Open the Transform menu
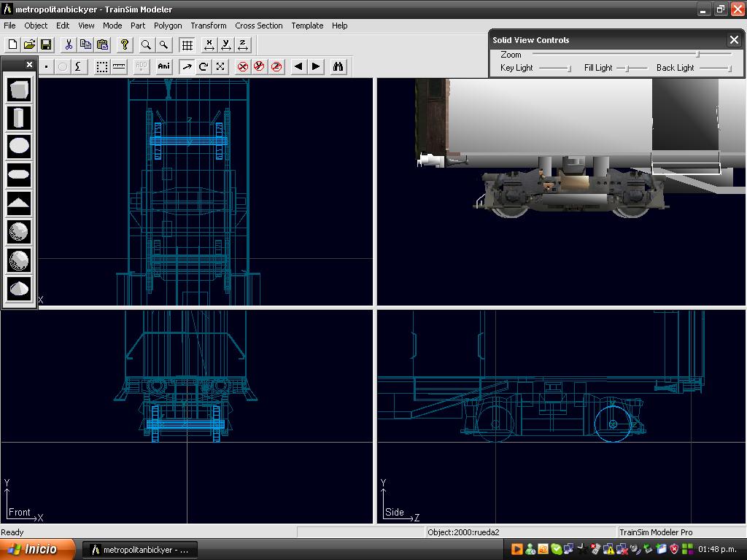Image resolution: width=747 pixels, height=560 pixels. click(x=208, y=26)
